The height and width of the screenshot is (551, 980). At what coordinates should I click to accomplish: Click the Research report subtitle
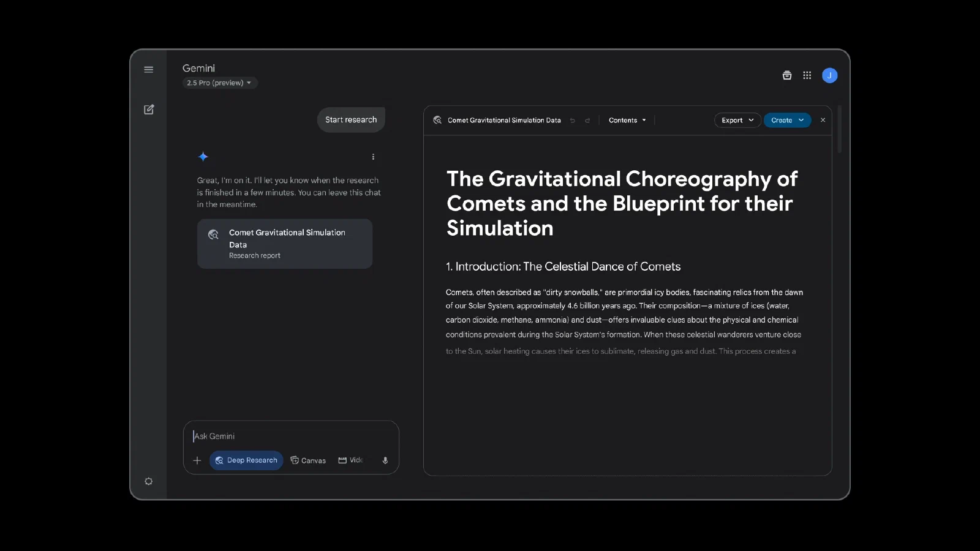point(255,256)
